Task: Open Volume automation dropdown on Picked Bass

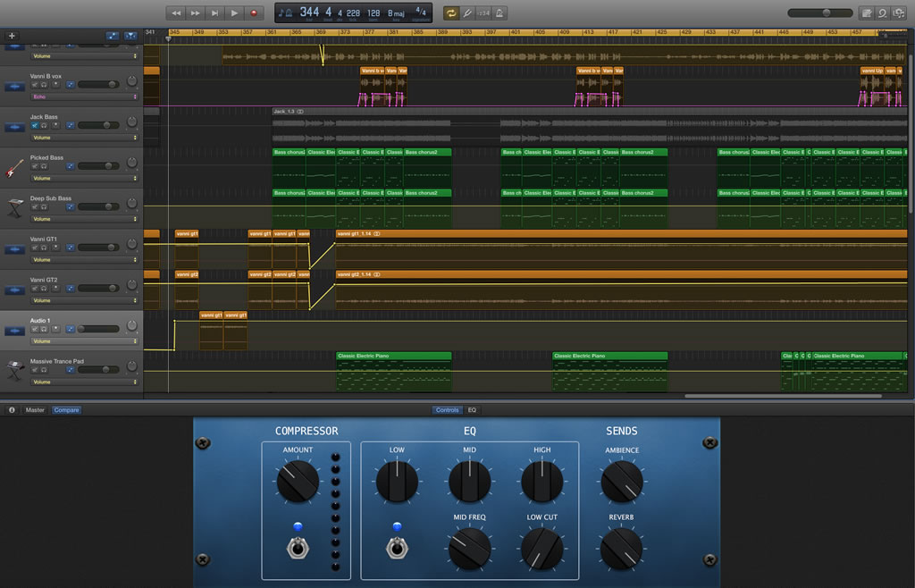Action: tap(84, 179)
